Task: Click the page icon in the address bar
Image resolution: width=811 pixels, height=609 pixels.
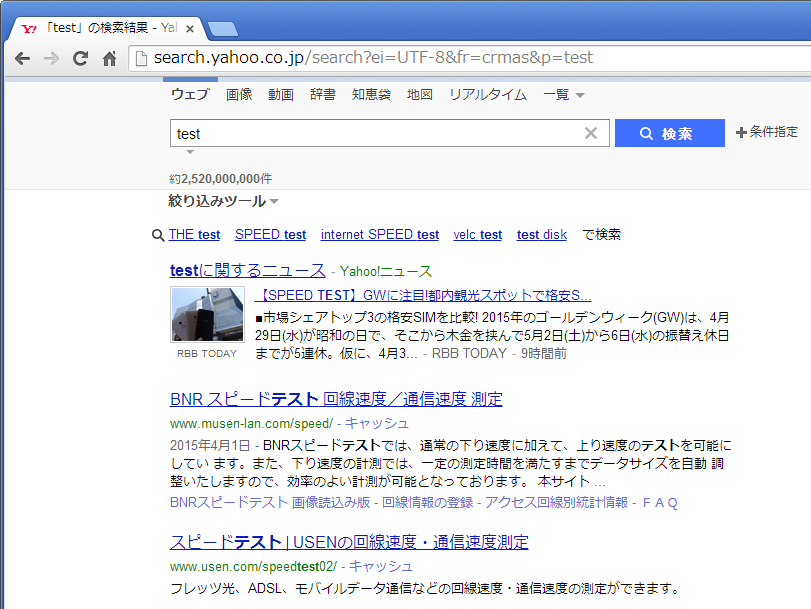Action: coord(141,58)
